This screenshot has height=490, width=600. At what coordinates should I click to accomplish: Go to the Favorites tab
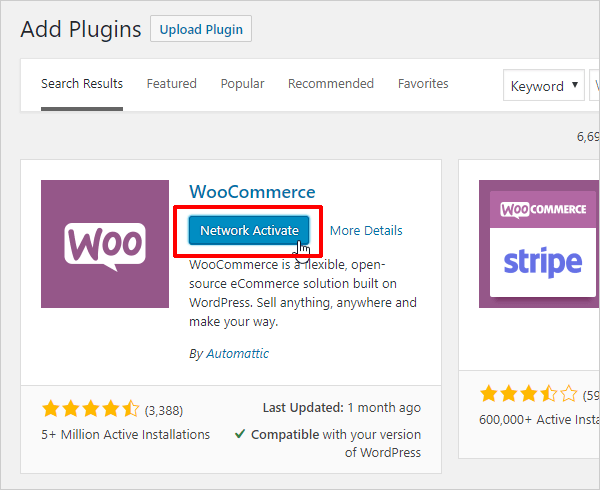423,83
